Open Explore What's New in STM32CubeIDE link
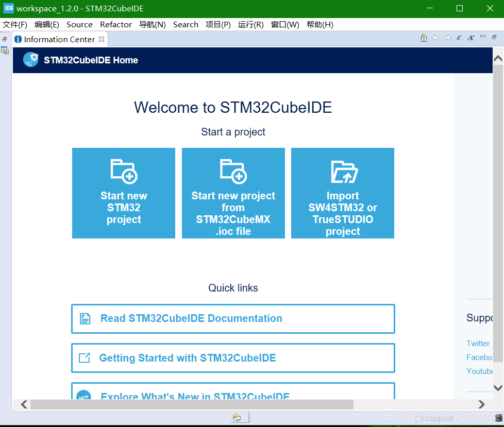The width and height of the screenshot is (504, 427). point(233,391)
